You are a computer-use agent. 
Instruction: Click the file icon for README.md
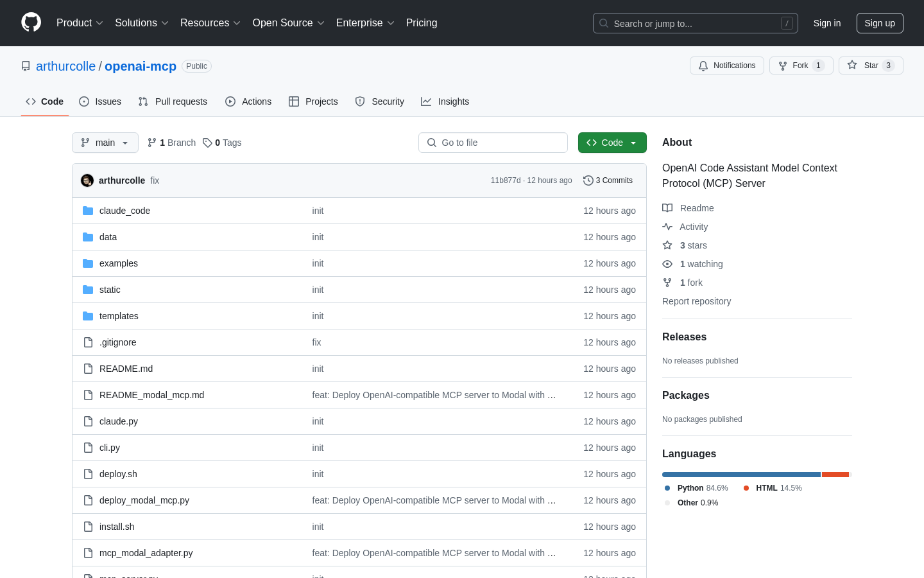point(88,369)
